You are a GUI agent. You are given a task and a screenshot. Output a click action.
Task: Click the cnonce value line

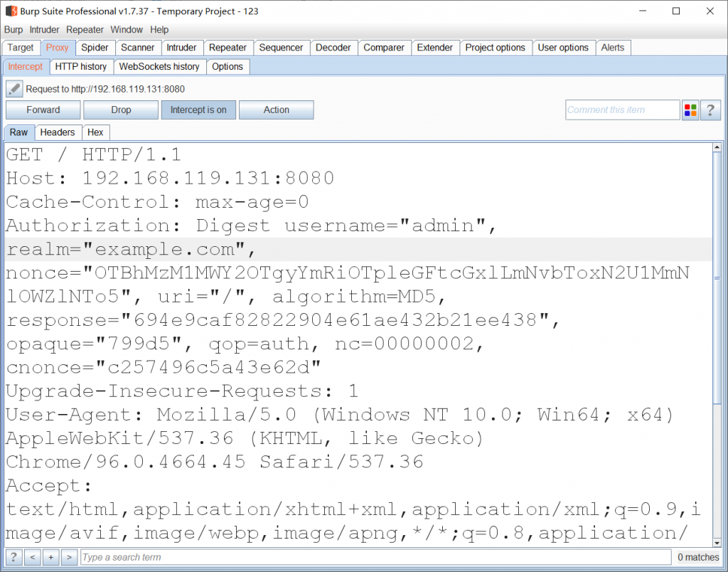164,368
